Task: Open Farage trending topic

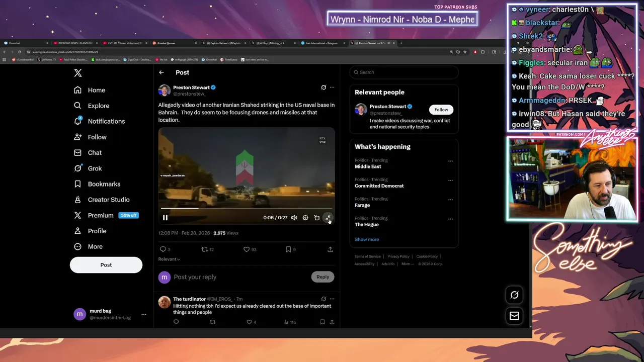Action: [x=362, y=205]
